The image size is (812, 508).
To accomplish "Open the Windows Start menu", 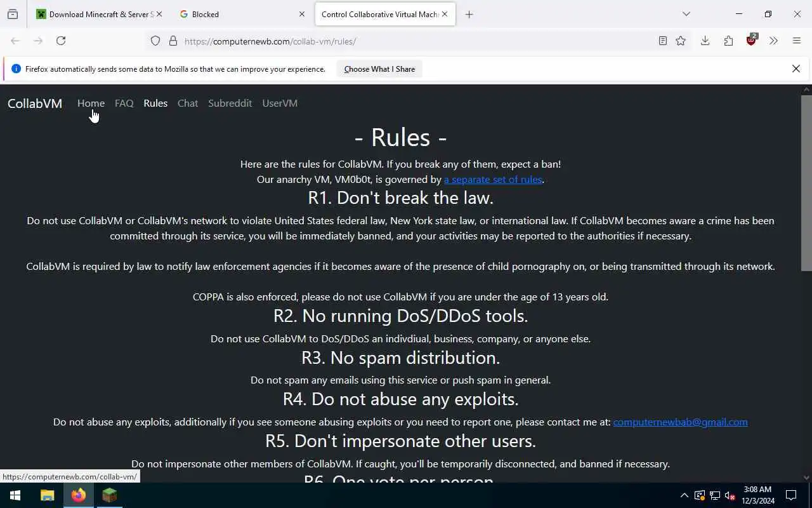I will pyautogui.click(x=15, y=495).
